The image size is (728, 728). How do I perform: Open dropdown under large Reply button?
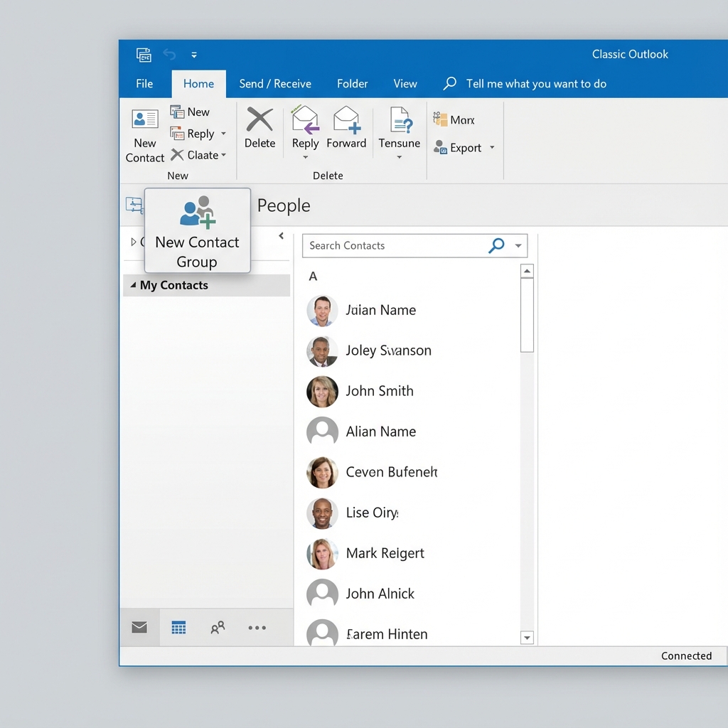305,157
